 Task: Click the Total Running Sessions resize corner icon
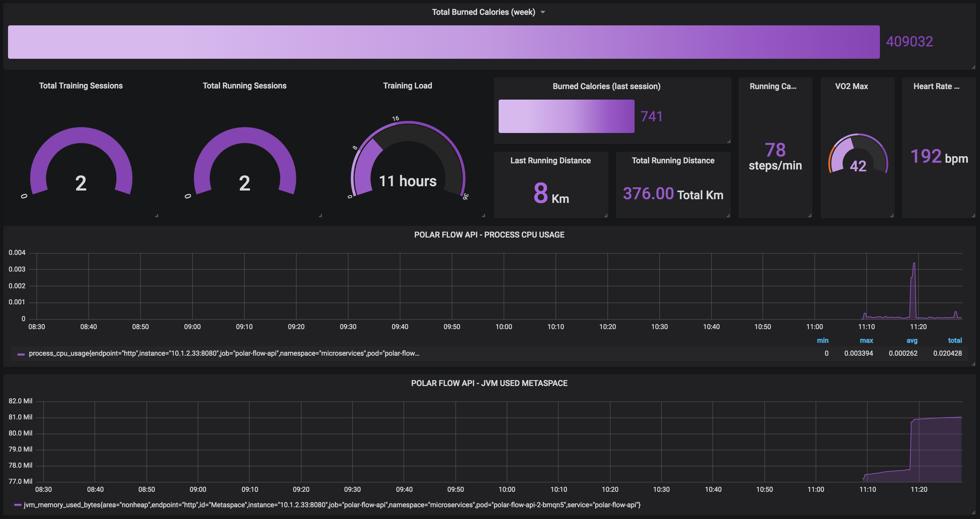[x=320, y=216]
